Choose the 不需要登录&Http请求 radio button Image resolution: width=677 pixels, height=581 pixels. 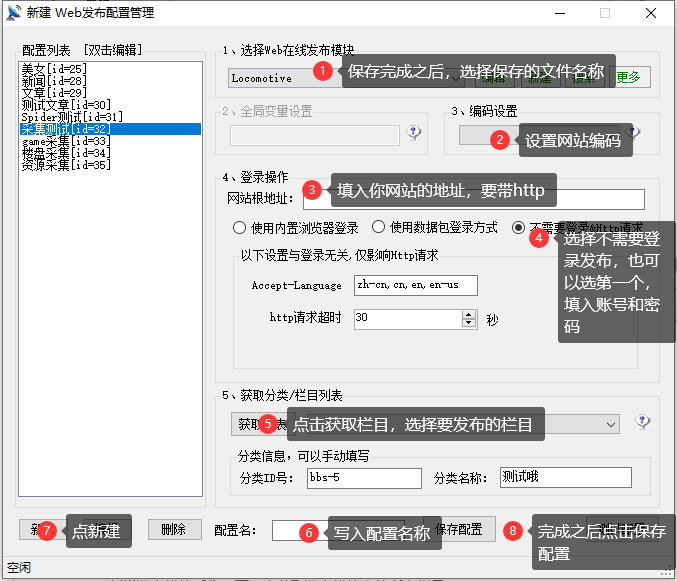[518, 227]
